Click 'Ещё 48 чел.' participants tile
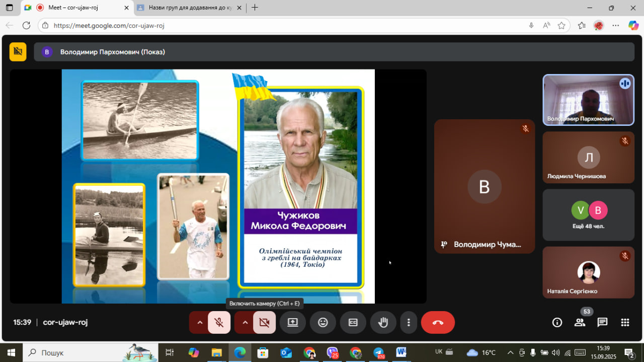The image size is (644, 362). point(588,215)
